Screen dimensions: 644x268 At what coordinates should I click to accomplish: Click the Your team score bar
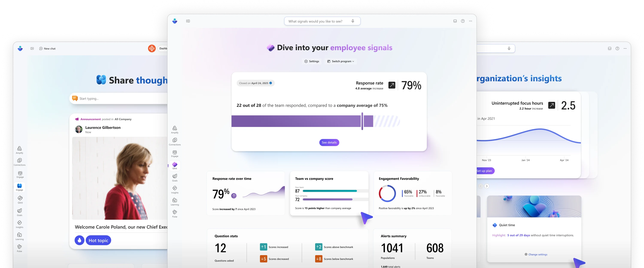(335, 191)
